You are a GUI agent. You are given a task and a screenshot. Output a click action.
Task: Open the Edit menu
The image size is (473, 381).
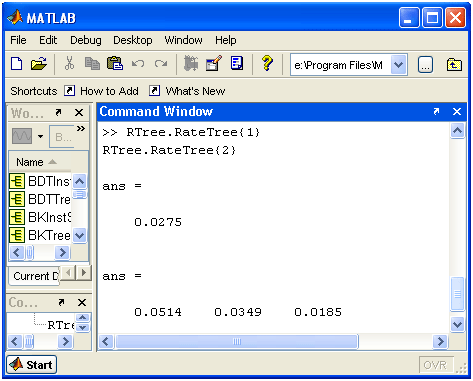point(48,40)
